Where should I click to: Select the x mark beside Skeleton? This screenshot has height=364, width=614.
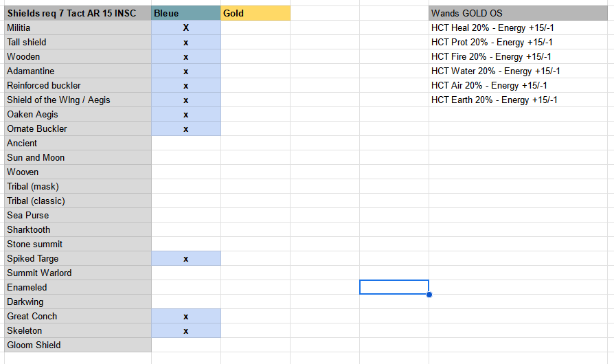pos(185,331)
